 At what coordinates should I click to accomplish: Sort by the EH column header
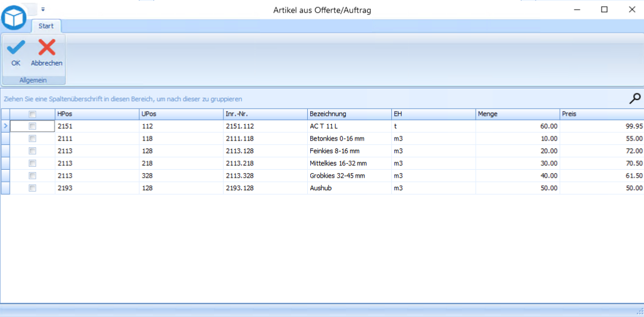(434, 115)
